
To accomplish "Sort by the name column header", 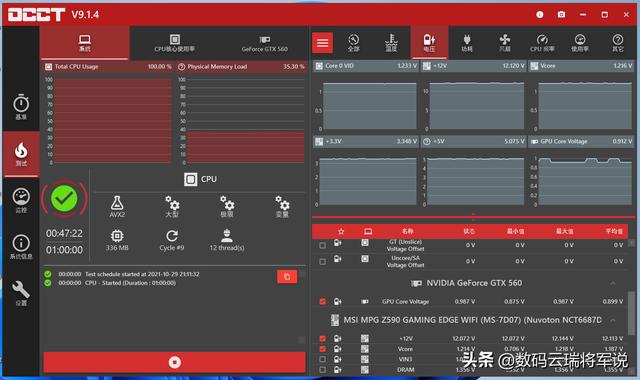I will [x=407, y=231].
